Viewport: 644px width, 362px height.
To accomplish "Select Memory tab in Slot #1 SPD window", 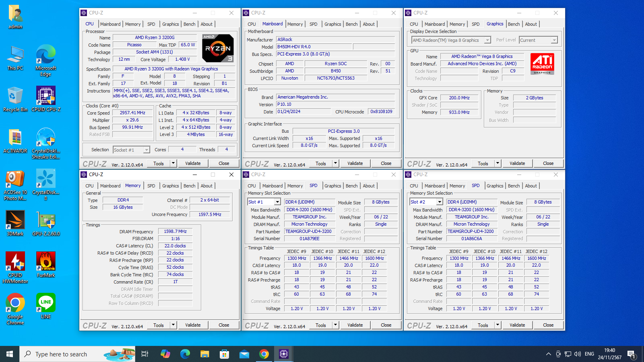I will coord(295,186).
